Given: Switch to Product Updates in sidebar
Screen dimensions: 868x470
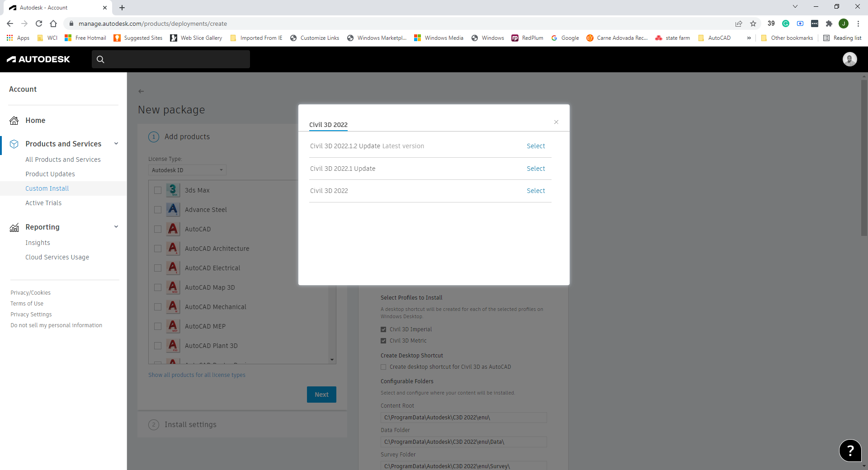Looking at the screenshot, I should [x=50, y=174].
